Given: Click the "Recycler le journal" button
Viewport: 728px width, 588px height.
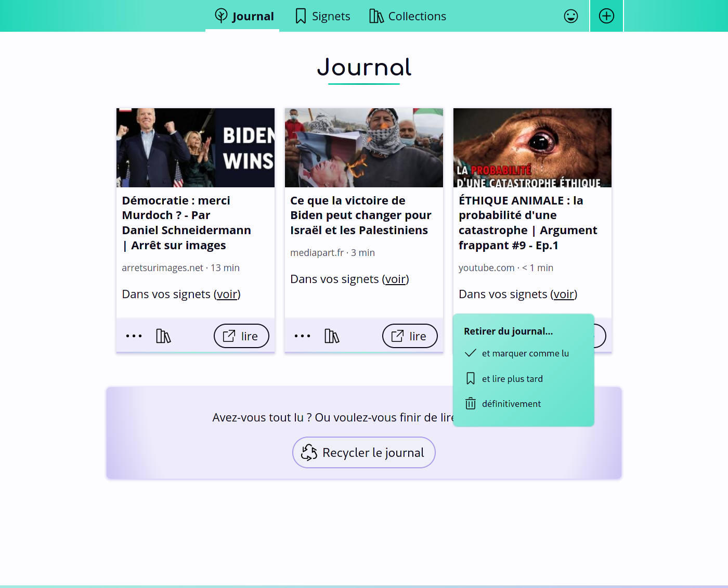Looking at the screenshot, I should (x=363, y=452).
